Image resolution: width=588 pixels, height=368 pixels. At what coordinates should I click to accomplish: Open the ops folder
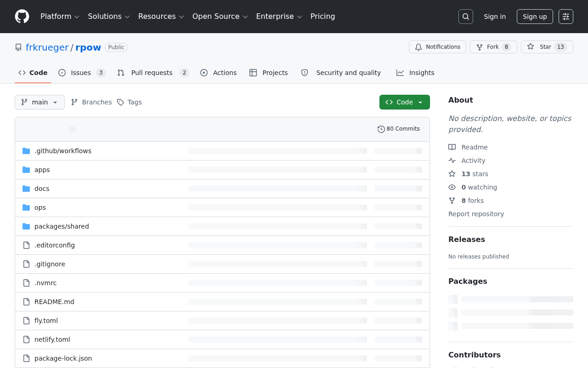coord(40,207)
